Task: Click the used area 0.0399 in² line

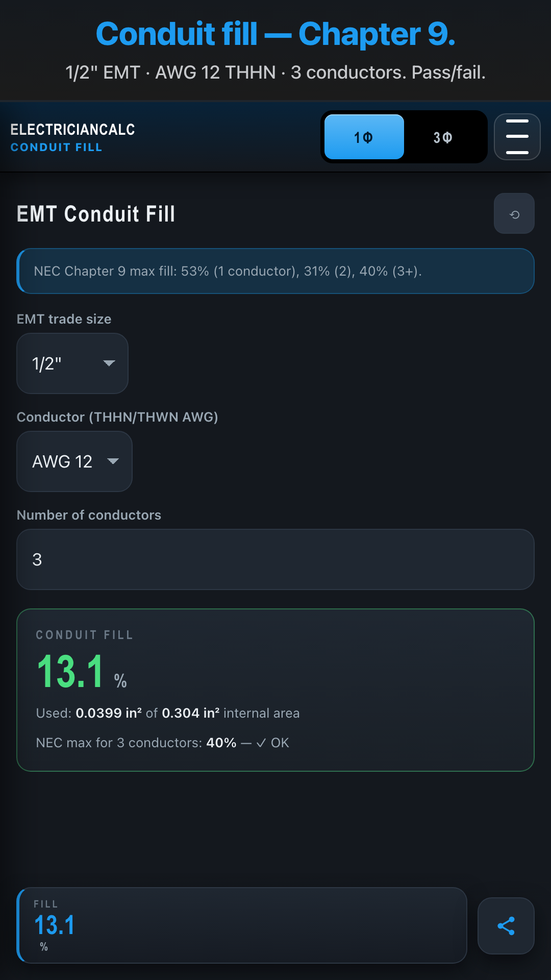Action: pos(167,713)
